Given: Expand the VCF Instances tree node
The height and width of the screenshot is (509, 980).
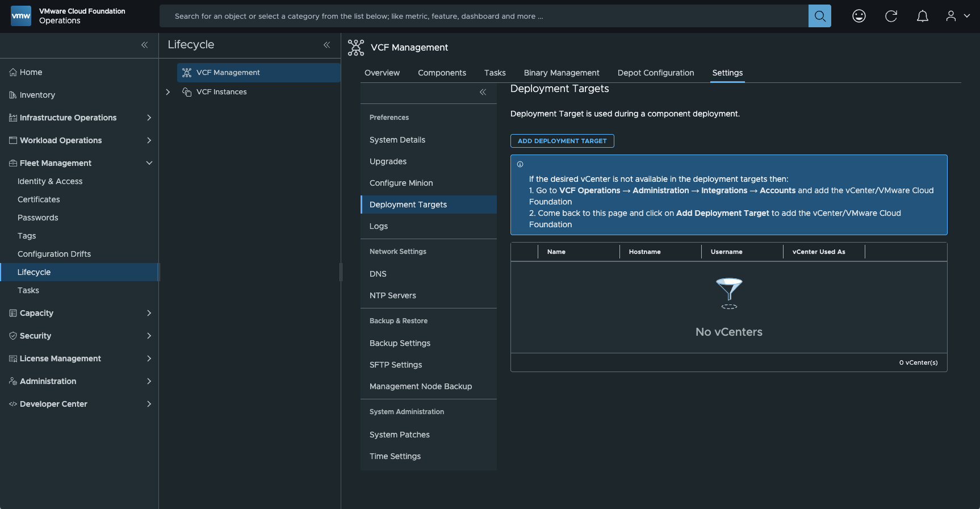Looking at the screenshot, I should tap(168, 92).
